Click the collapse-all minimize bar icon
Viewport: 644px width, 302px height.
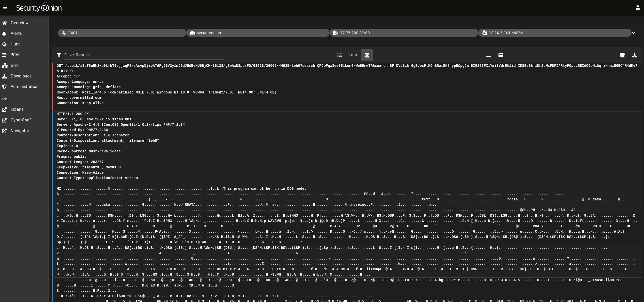click(488, 56)
